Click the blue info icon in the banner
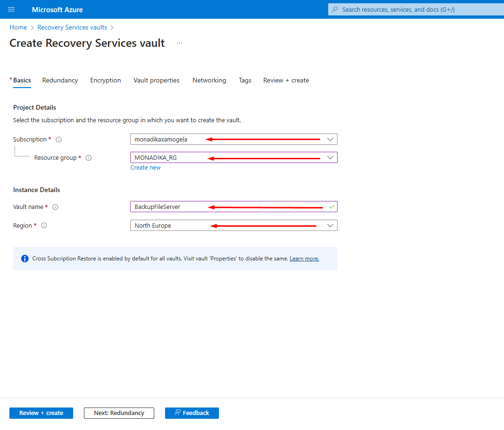This screenshot has width=504, height=430. tap(25, 259)
